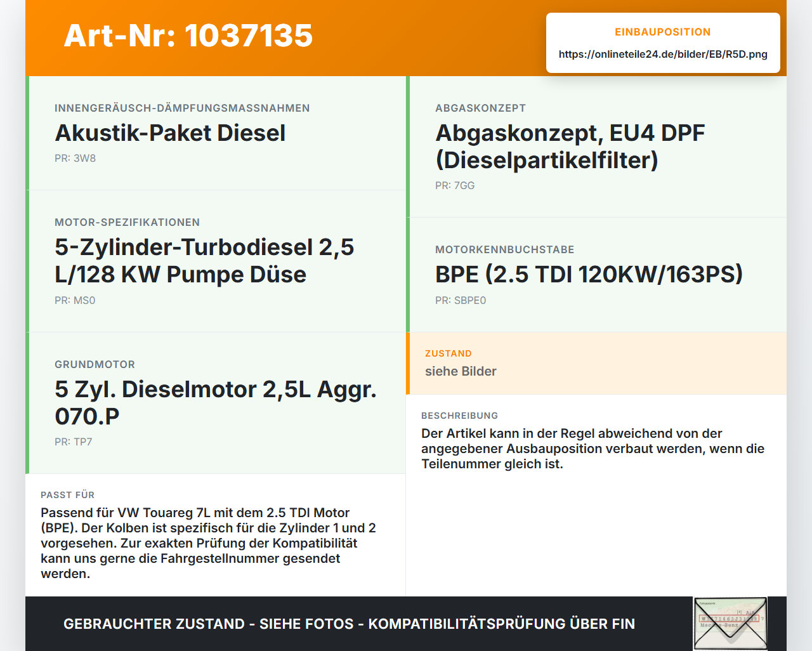
Task: Select the Ausbauposition description paragraph
Action: pos(593,449)
